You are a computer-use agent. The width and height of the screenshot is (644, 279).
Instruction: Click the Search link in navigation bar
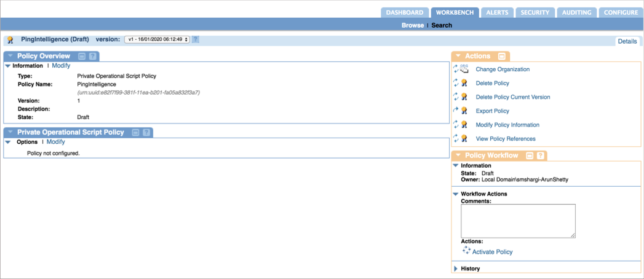(442, 25)
